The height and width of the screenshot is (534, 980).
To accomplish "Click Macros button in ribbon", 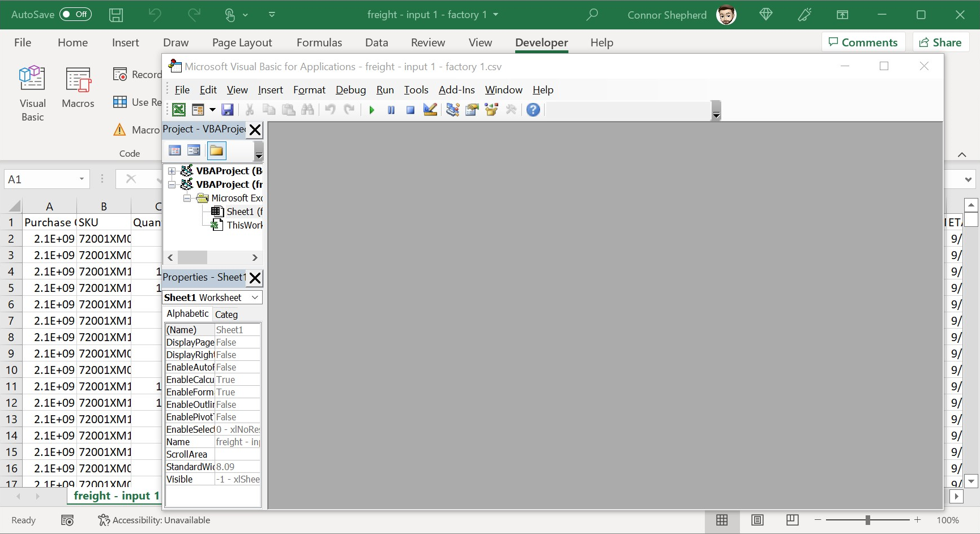I will tap(78, 88).
